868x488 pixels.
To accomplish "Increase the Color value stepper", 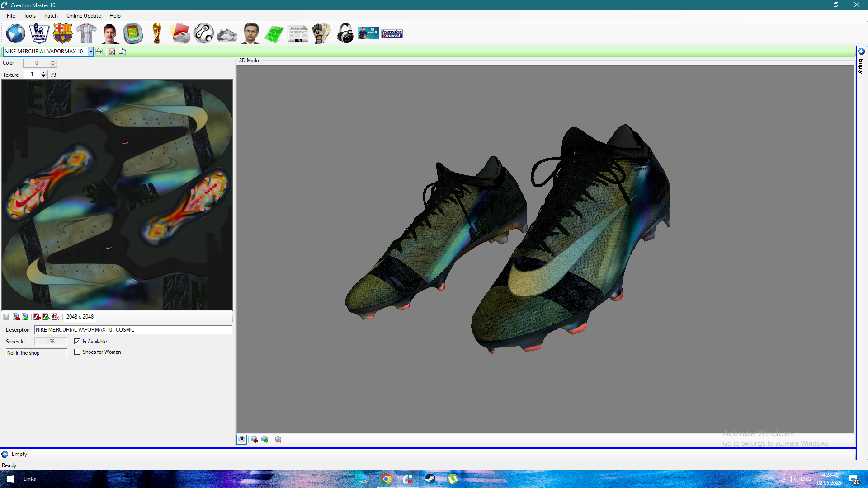I will 53,61.
